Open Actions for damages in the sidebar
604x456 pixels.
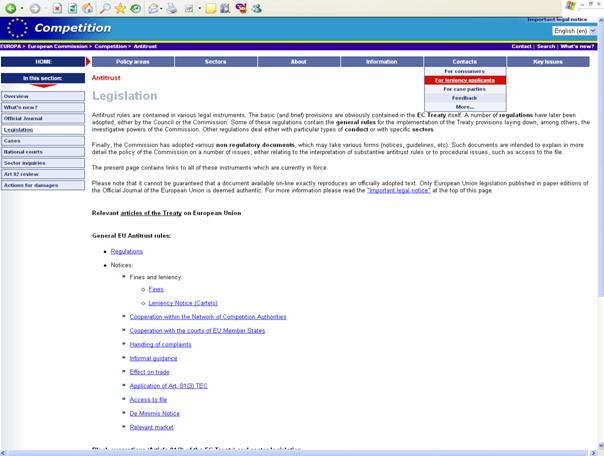click(x=43, y=185)
